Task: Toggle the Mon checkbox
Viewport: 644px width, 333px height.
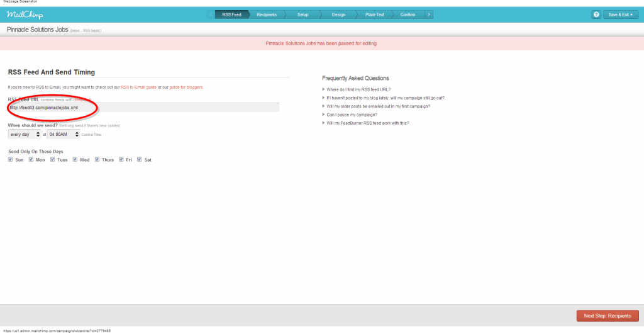Action: tap(31, 159)
